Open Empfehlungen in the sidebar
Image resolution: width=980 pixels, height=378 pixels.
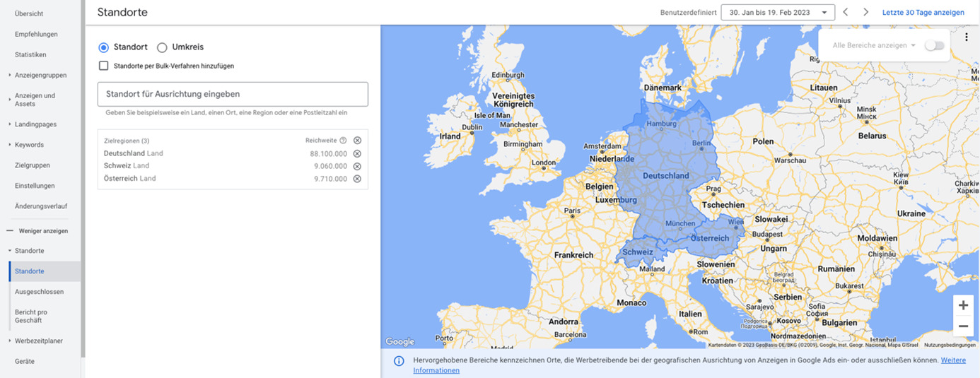36,34
